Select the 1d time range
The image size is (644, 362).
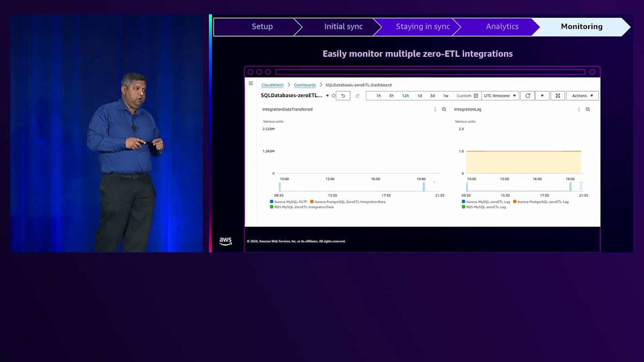point(419,95)
